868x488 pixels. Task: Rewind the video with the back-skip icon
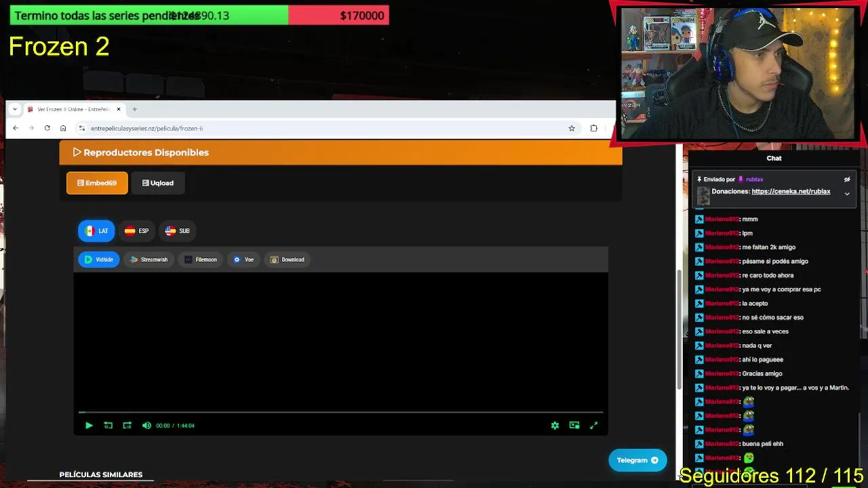(108, 426)
